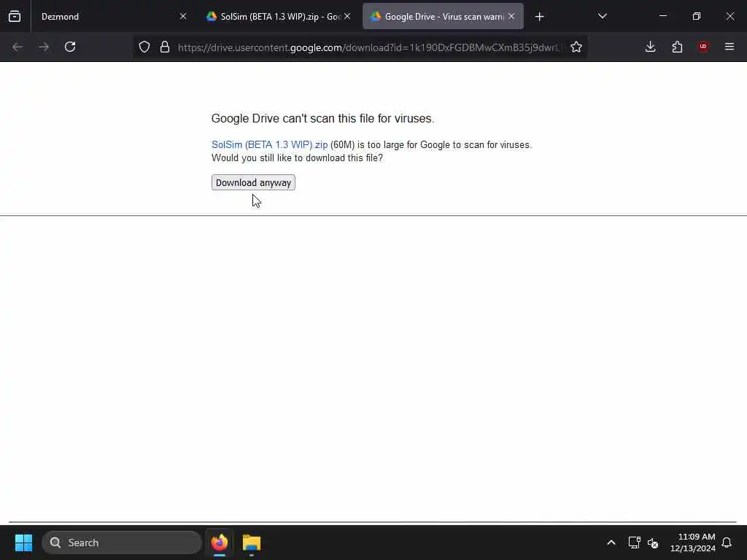Open the Extensions puzzle icon
The image size is (747, 560).
[677, 47]
